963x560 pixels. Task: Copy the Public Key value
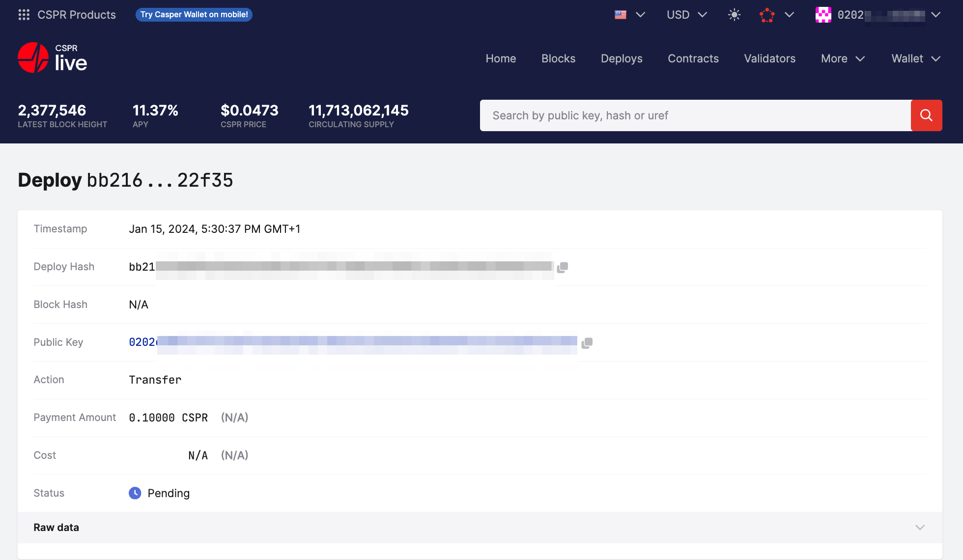click(x=586, y=342)
